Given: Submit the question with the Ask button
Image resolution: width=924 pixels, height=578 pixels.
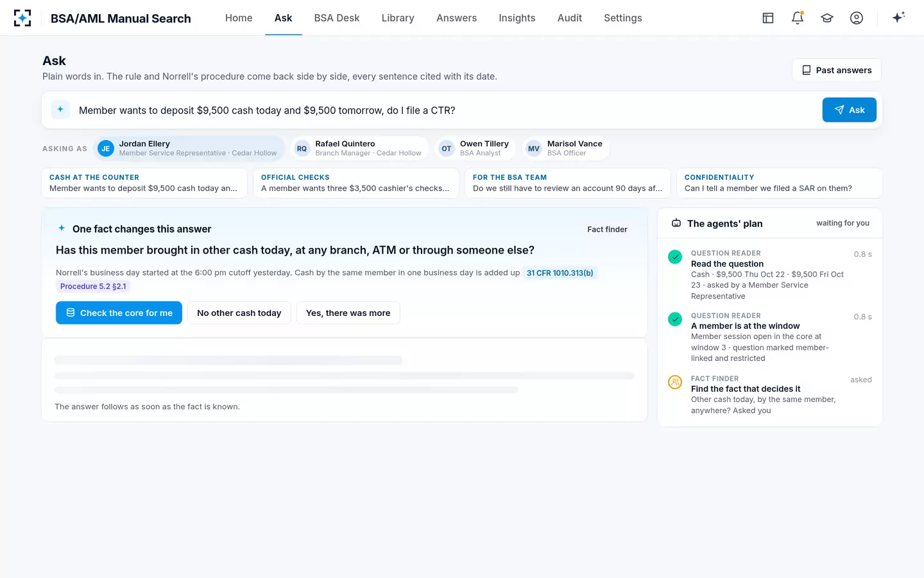Looking at the screenshot, I should click(850, 110).
